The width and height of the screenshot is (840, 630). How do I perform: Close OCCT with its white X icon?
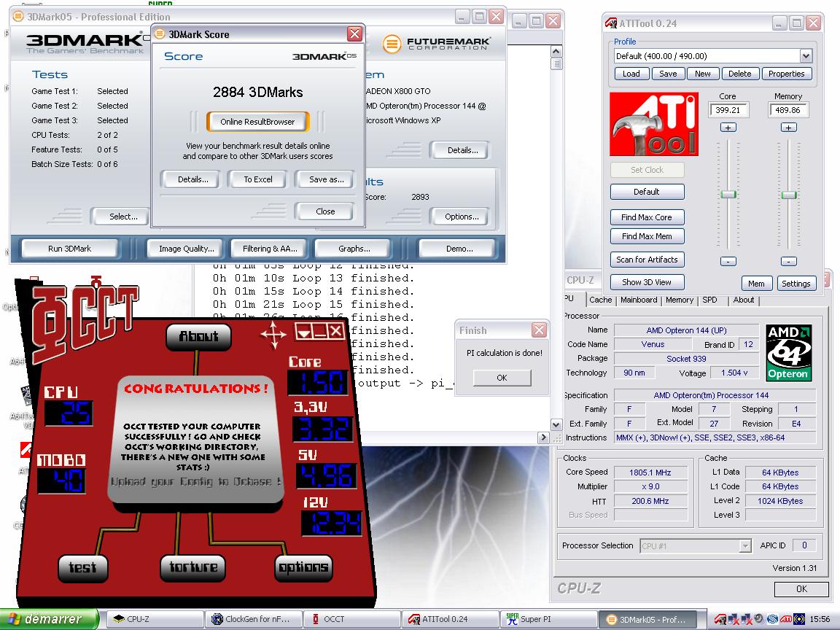click(336, 332)
